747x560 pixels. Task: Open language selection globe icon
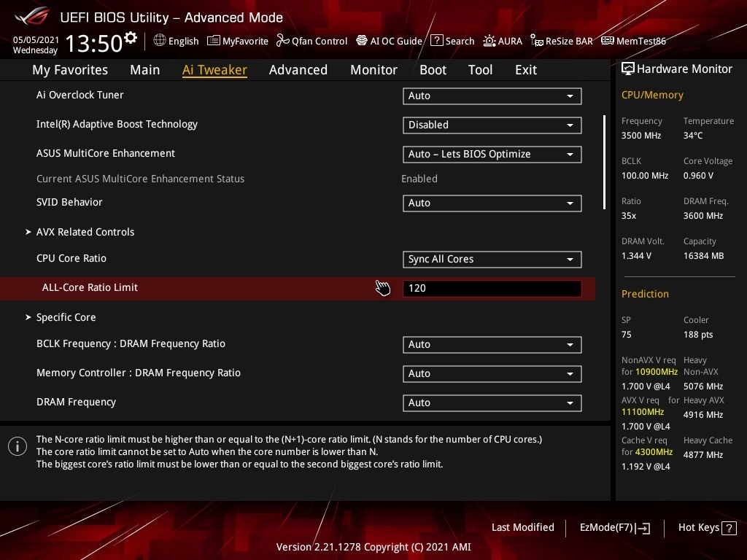pyautogui.click(x=160, y=41)
